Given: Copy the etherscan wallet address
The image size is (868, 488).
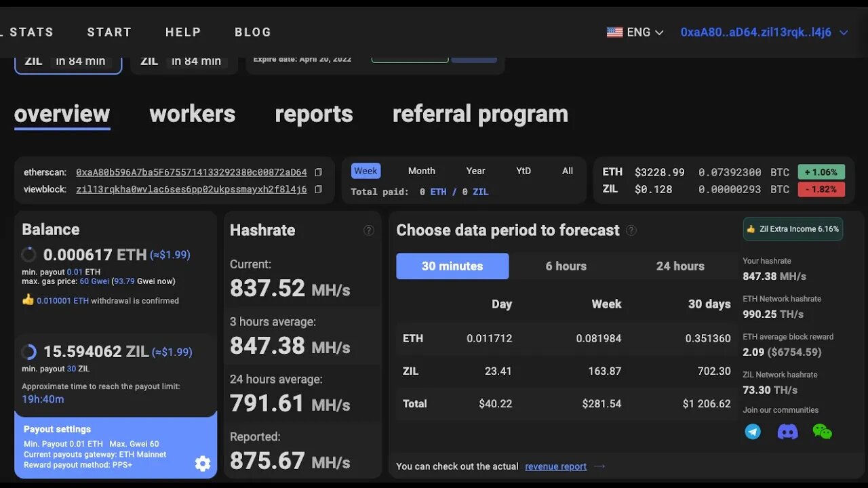Looking at the screenshot, I should (319, 172).
